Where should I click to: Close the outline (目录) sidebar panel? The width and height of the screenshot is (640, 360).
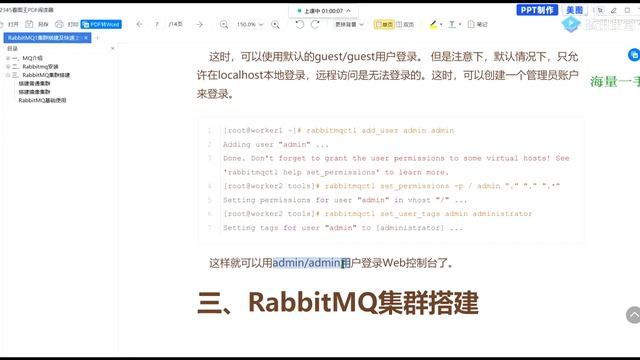tap(113, 48)
